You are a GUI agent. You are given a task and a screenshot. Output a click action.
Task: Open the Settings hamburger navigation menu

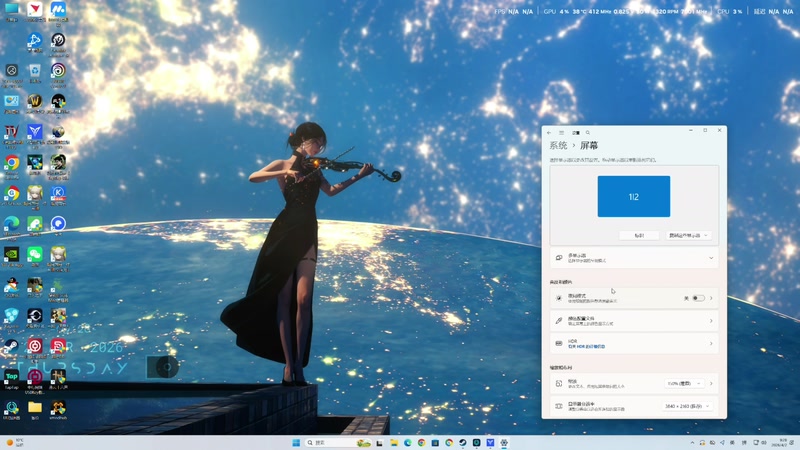point(562,133)
